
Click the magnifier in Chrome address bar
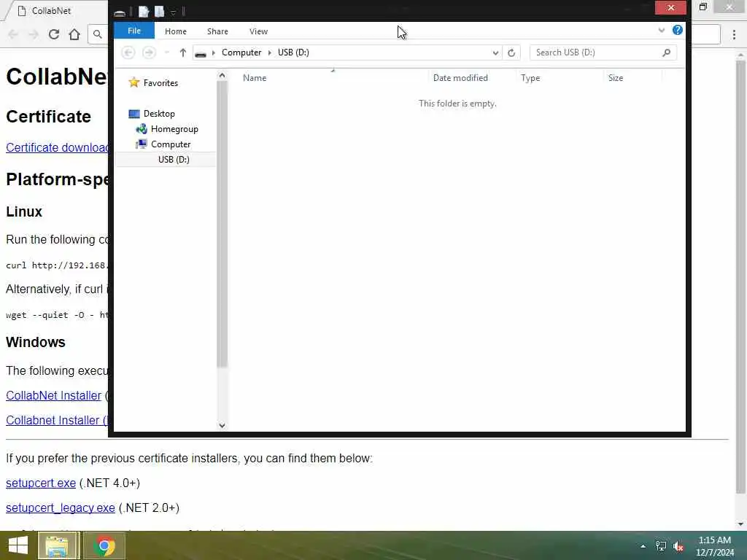coord(98,34)
